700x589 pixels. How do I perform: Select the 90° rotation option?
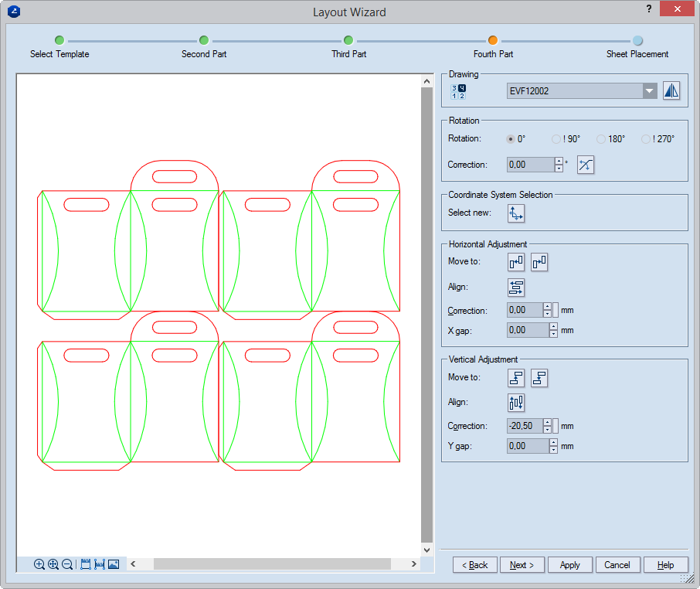[x=556, y=139]
